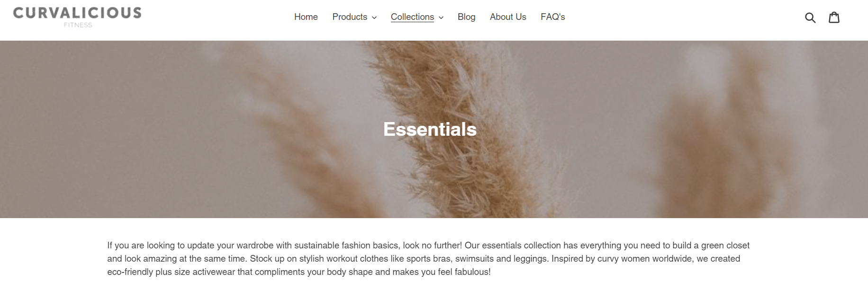Visit the Blog page
Viewport: 868px width, 299px height.
[x=466, y=17]
